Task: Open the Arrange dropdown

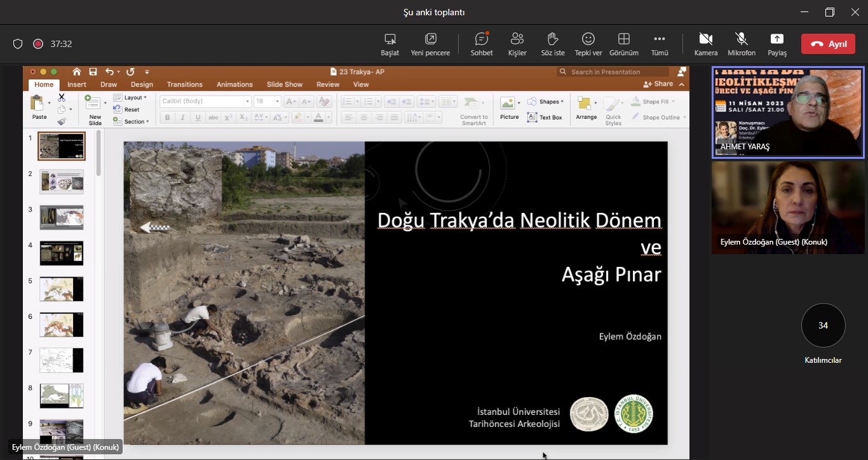Action: click(x=587, y=108)
